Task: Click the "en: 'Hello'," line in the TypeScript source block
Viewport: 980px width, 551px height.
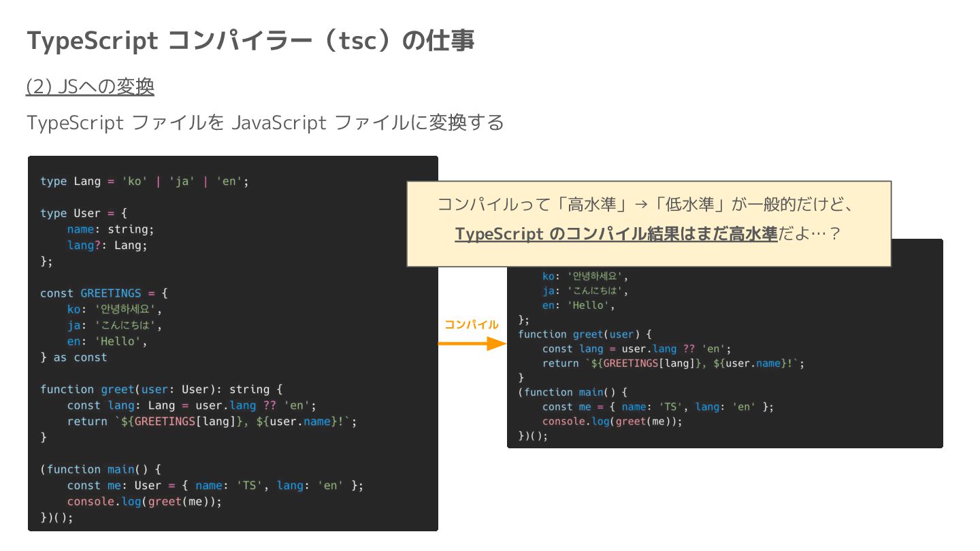Action: [108, 341]
